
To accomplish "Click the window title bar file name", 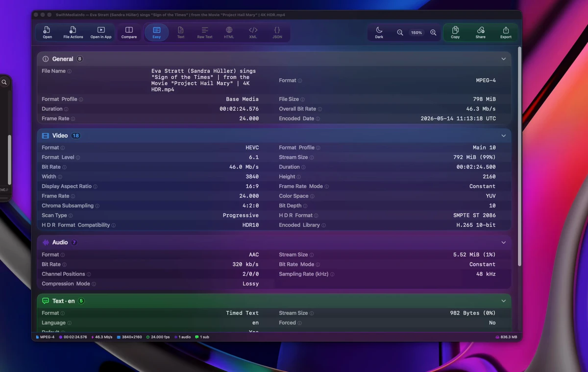I will [171, 15].
